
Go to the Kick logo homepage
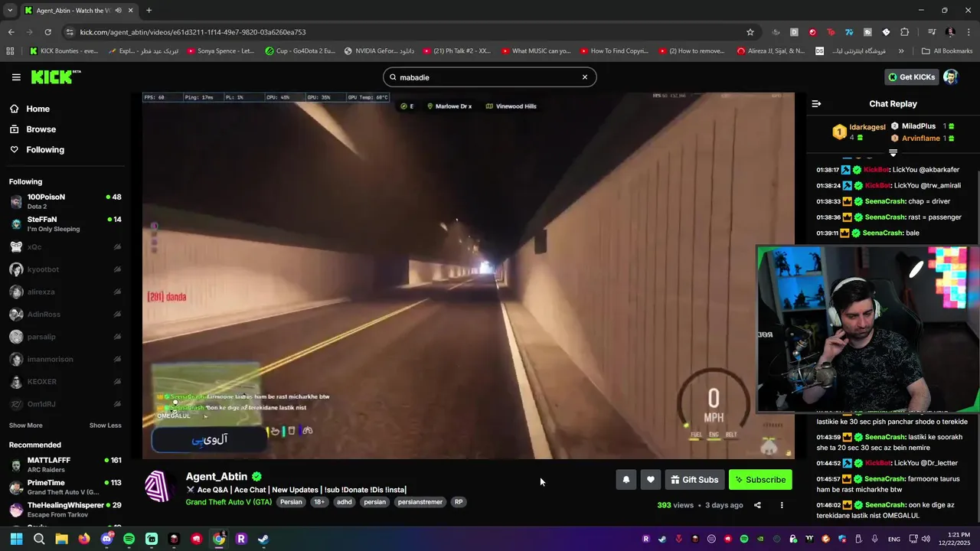[55, 77]
